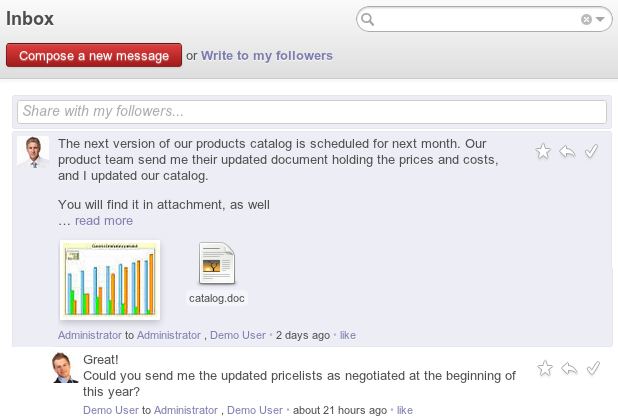
Task: Click Demo User's avatar on the reply
Action: (x=65, y=368)
